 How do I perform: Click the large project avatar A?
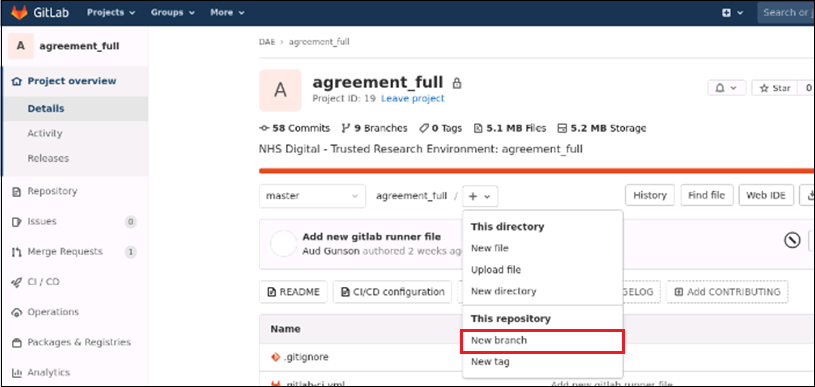pyautogui.click(x=280, y=90)
